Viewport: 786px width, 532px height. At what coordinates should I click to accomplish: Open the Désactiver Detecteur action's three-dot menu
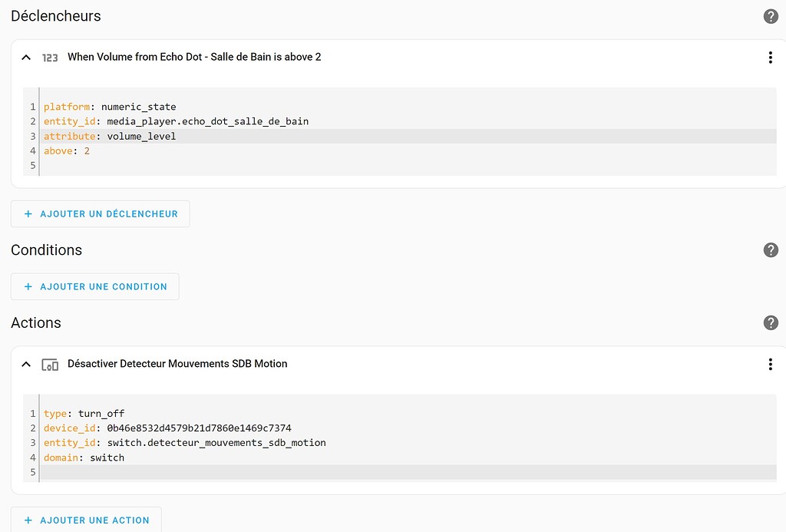pyautogui.click(x=770, y=365)
